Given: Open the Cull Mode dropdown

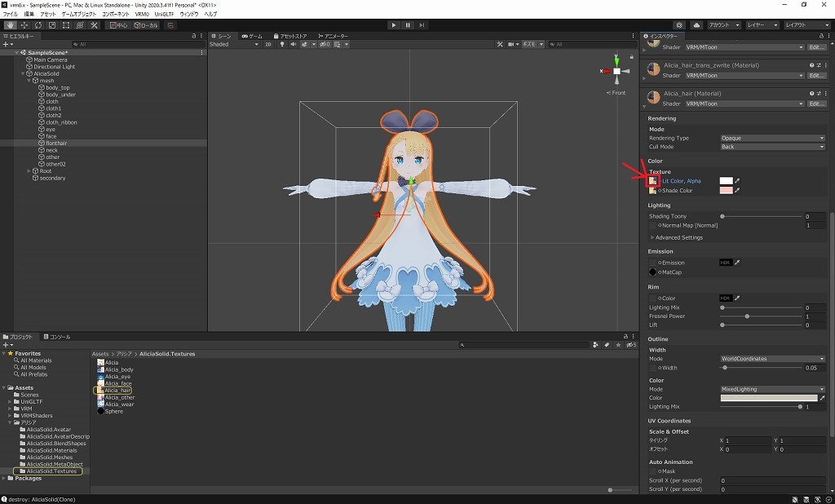Looking at the screenshot, I should [772, 147].
